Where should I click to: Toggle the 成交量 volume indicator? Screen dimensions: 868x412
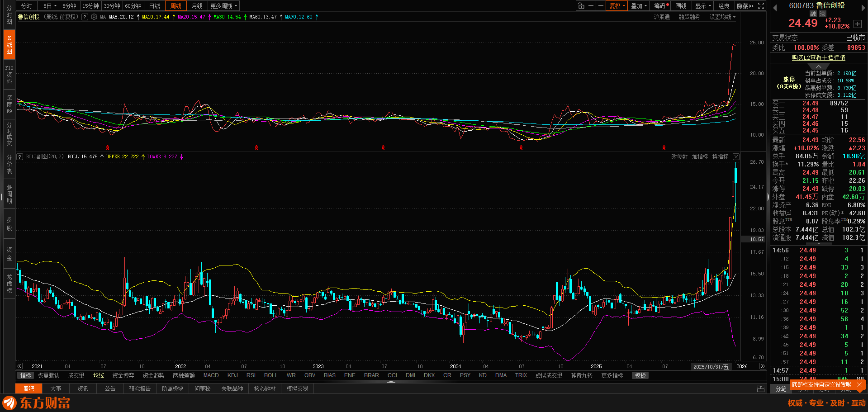coord(76,375)
